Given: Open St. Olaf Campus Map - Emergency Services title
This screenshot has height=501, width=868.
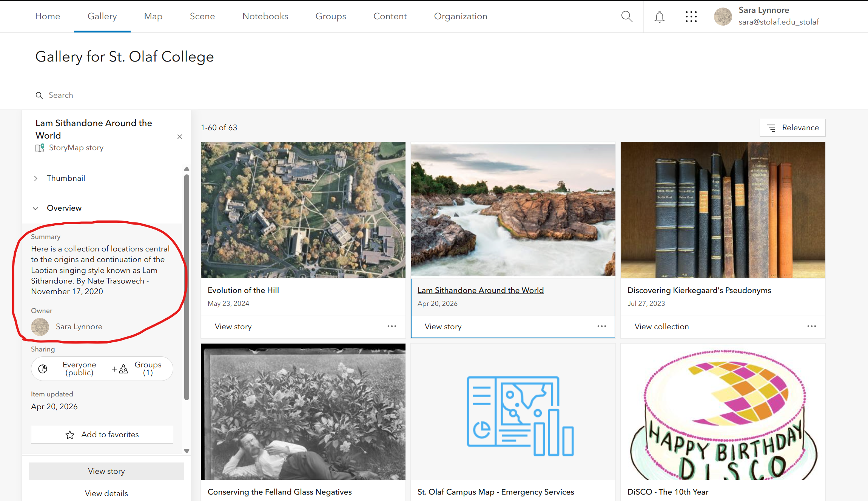Looking at the screenshot, I should 496,492.
